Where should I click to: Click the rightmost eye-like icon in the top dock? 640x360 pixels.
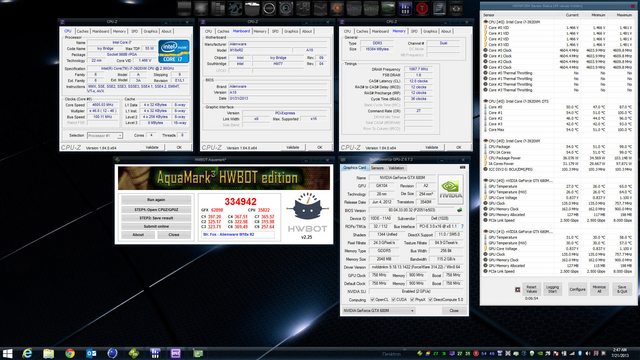456,8
